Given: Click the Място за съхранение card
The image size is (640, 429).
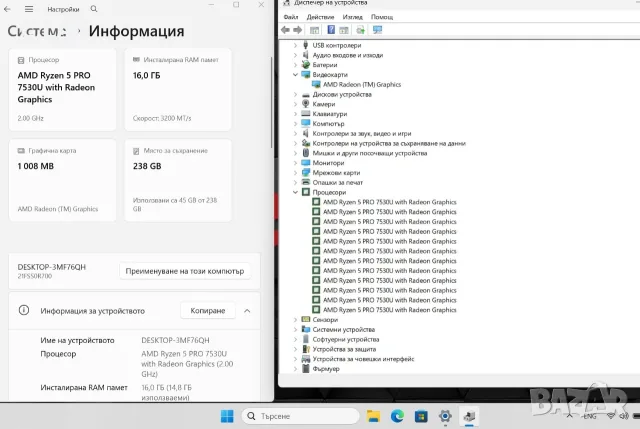Looking at the screenshot, I should click(178, 180).
